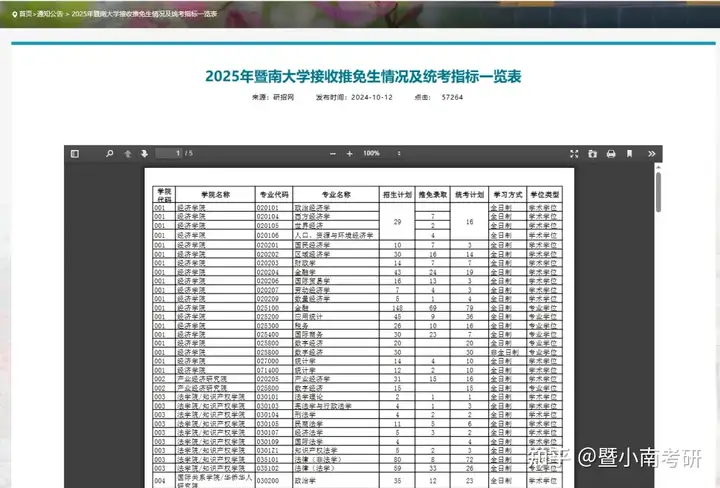The height and width of the screenshot is (488, 720).
Task: Open the find-in-document search icon
Action: tap(109, 153)
